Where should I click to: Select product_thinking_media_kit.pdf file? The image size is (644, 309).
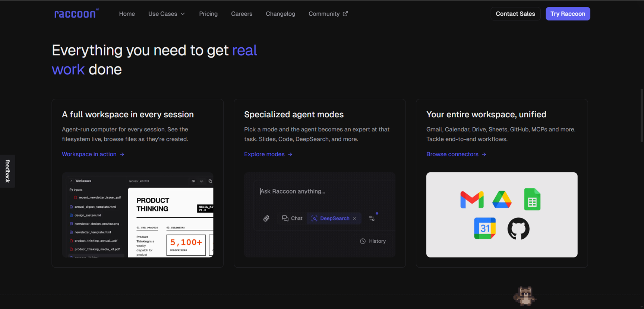tap(95, 249)
